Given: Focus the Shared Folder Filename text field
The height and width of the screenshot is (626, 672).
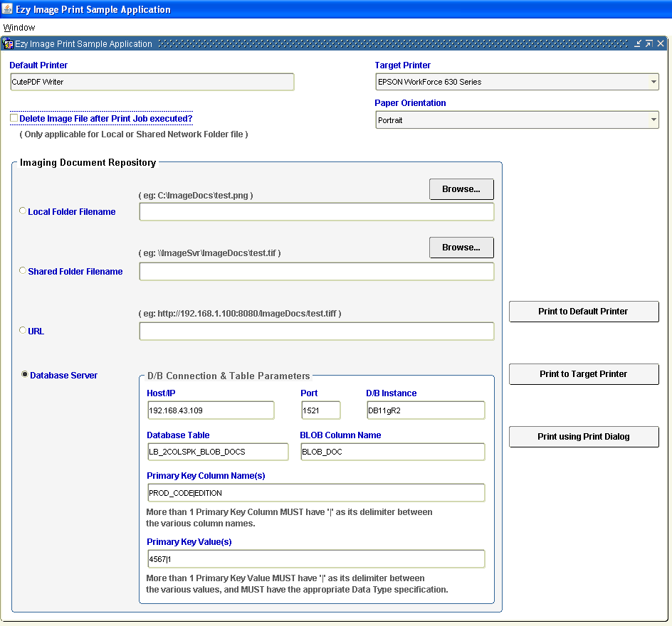Looking at the screenshot, I should coord(317,272).
